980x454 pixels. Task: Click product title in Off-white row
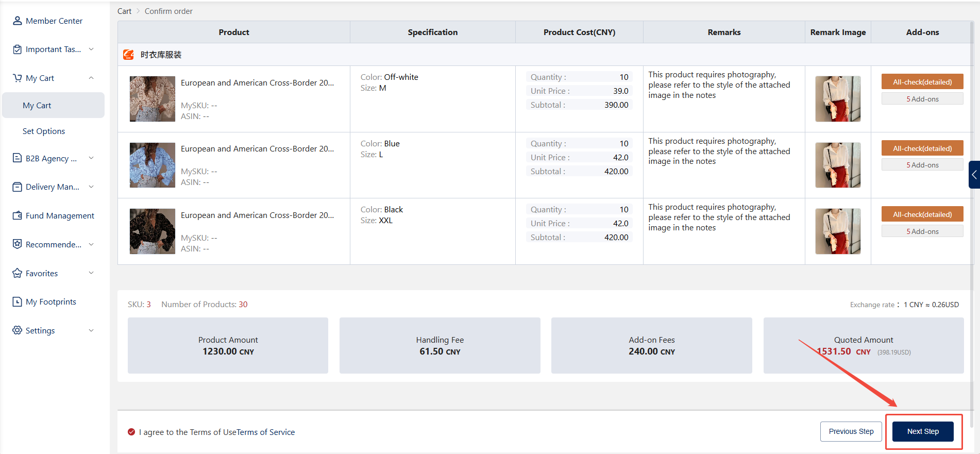pyautogui.click(x=257, y=82)
